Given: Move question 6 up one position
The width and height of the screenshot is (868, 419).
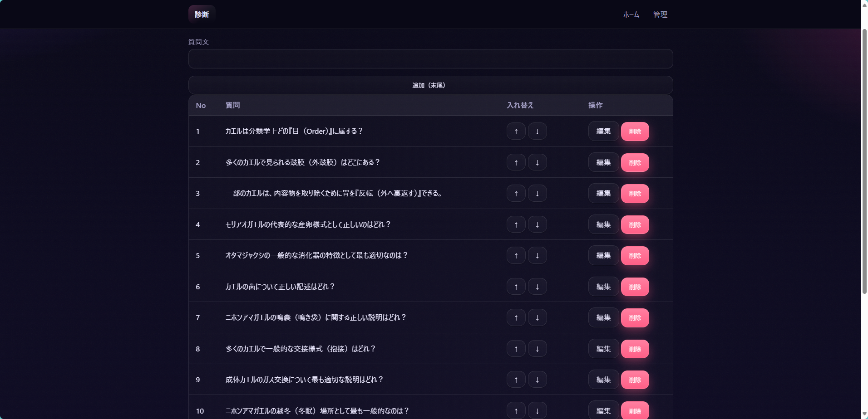Looking at the screenshot, I should 516,287.
